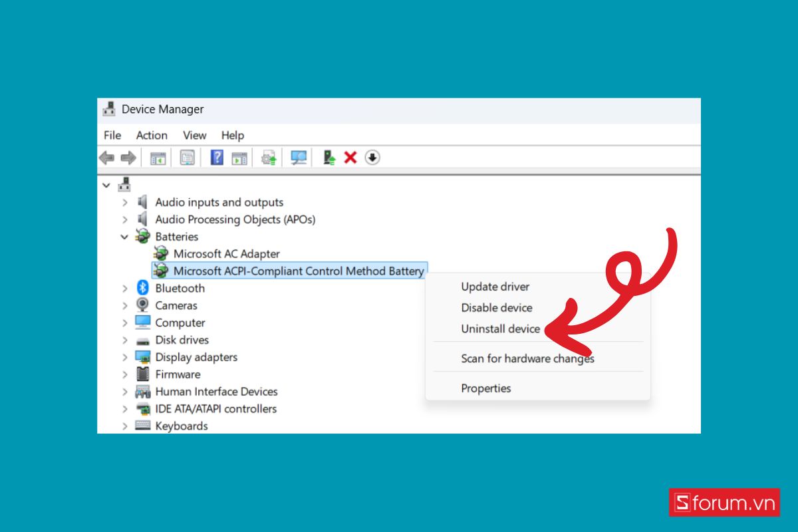The height and width of the screenshot is (532, 798).
Task: Select the Human Interface Devices label
Action: click(x=217, y=392)
